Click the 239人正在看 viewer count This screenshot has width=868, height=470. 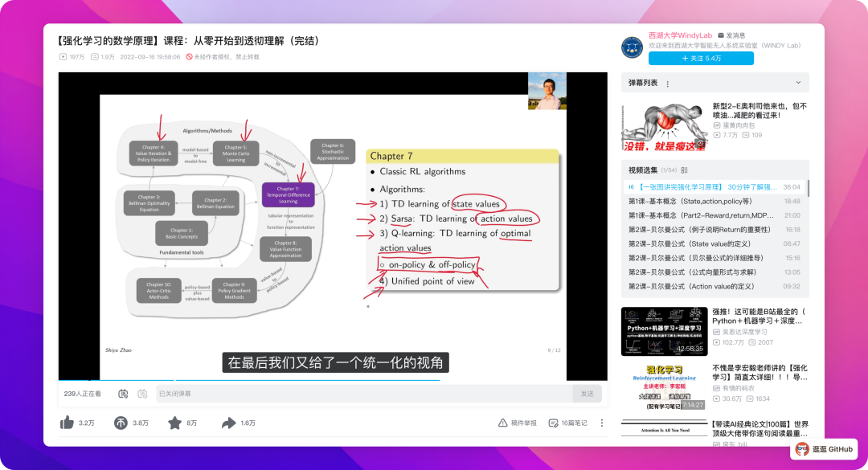tap(83, 394)
